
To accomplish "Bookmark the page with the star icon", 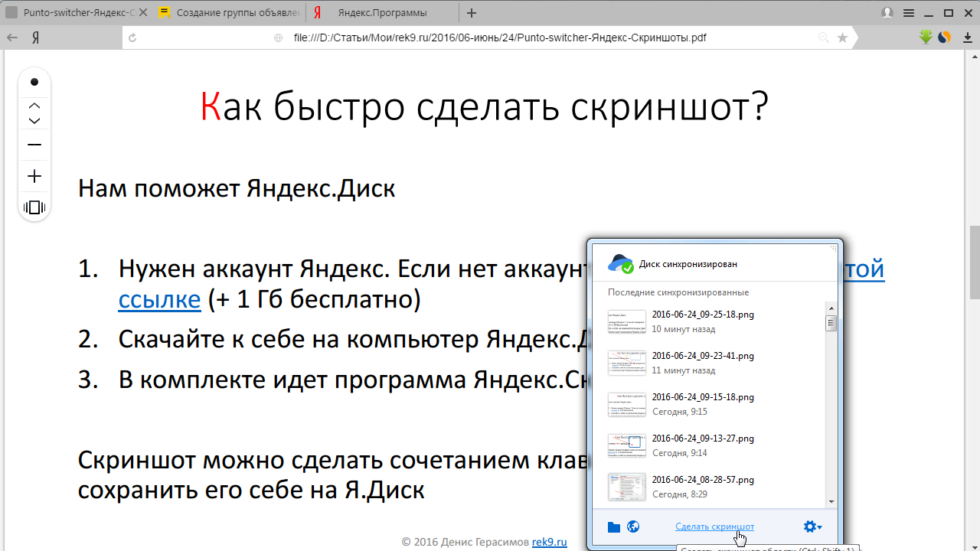I will pos(843,37).
